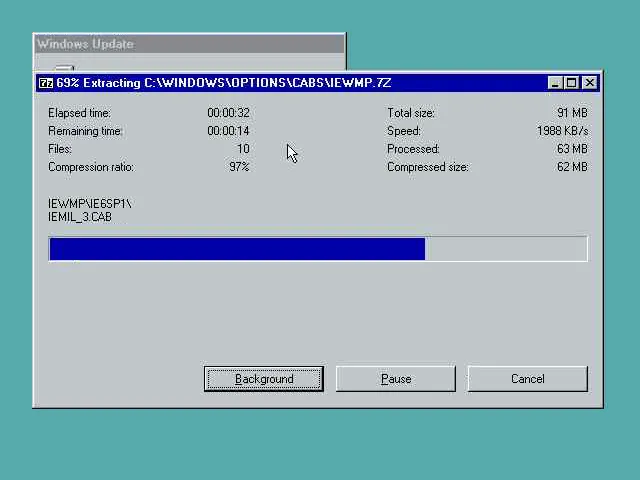Click the Processed label
The width and height of the screenshot is (640, 480).
[413, 149]
